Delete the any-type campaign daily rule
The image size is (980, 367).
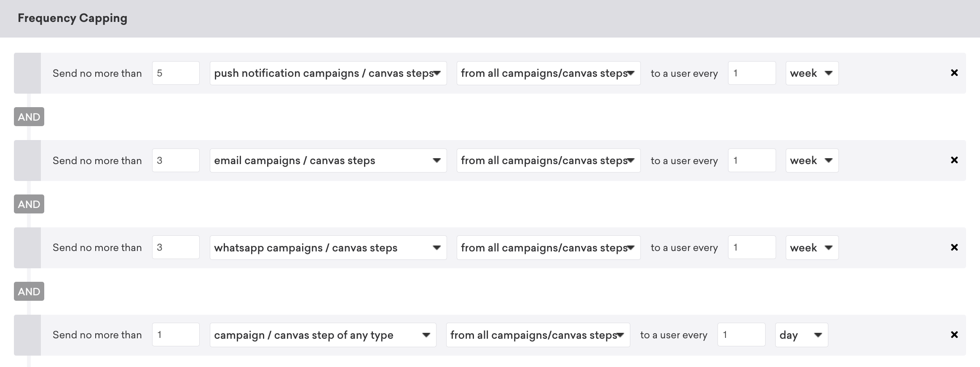click(x=954, y=335)
